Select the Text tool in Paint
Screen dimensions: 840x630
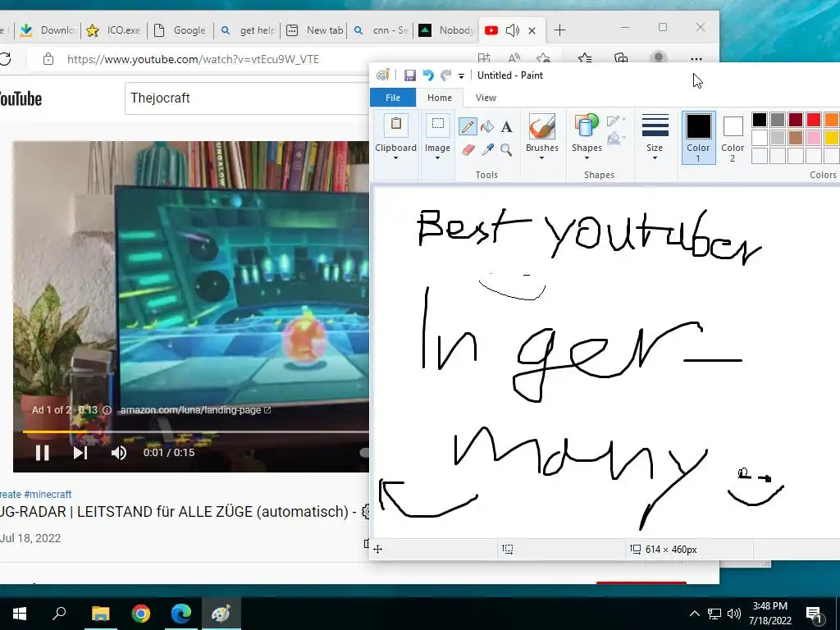click(x=506, y=127)
